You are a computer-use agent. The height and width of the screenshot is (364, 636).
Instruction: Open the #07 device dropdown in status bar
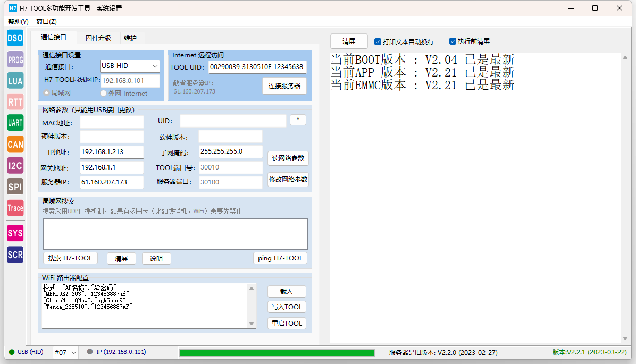pos(65,353)
